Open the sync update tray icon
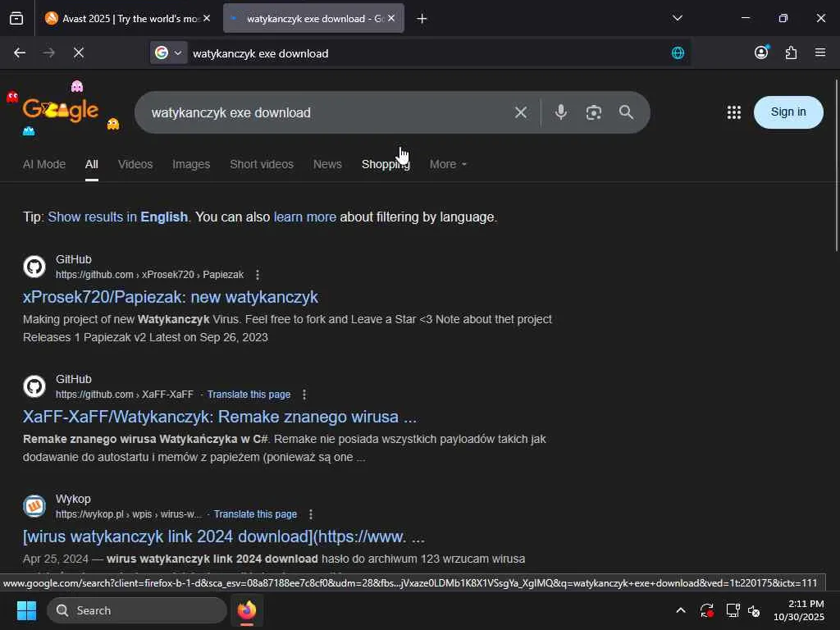The height and width of the screenshot is (630, 840). click(706, 610)
